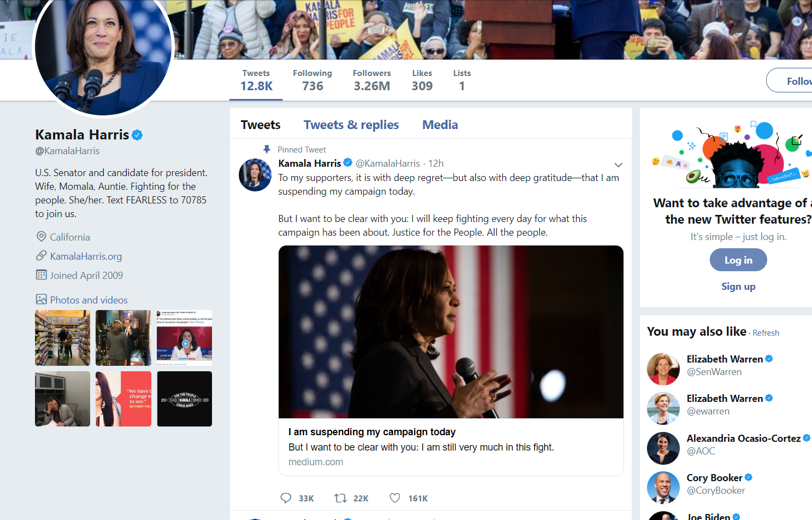Like the pinned tweet via heart icon
The width and height of the screenshot is (812, 520).
click(x=395, y=498)
